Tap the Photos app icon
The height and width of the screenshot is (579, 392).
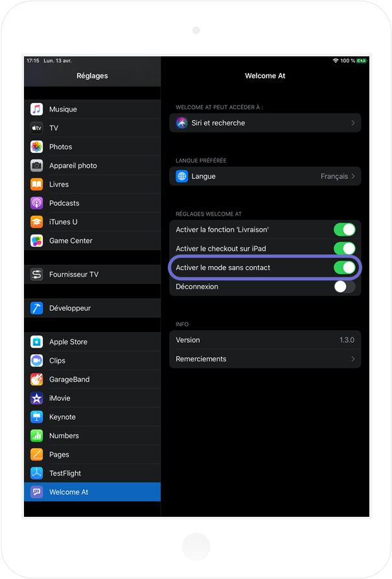click(x=36, y=146)
